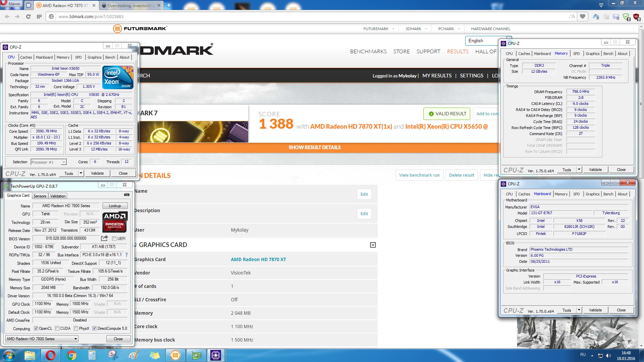
Task: Click Validate in the left CPU-Z window
Action: pos(97,173)
